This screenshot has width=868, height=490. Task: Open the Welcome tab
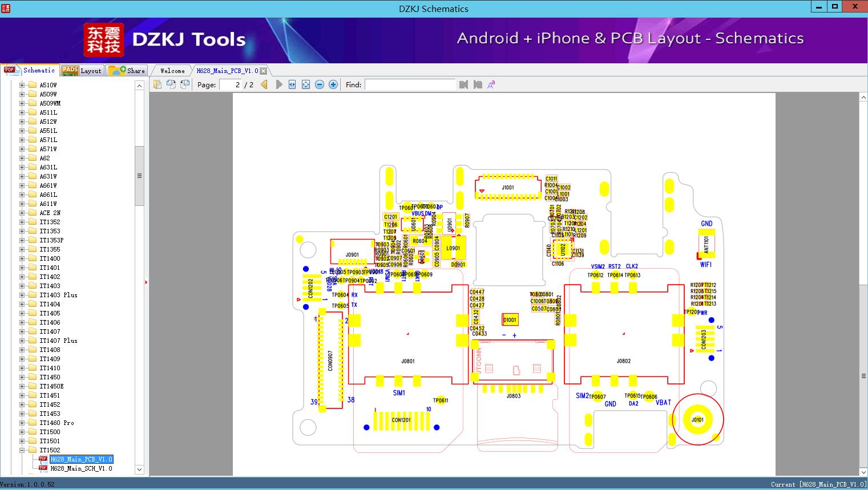(x=172, y=71)
